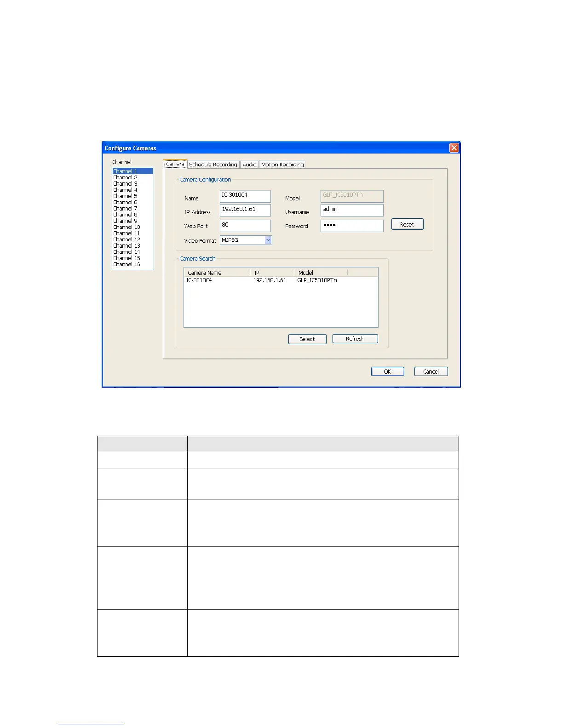563x728 pixels.
Task: Select Channel 7 in the list
Action: pyautogui.click(x=133, y=208)
